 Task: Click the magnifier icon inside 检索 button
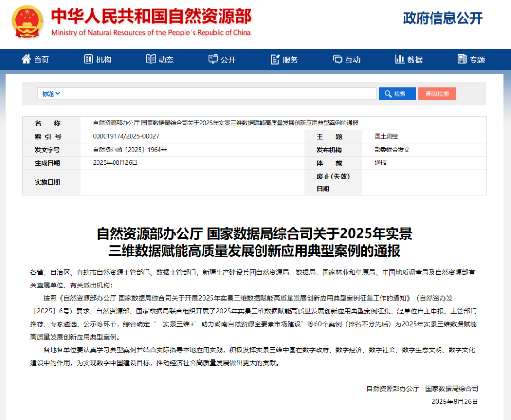[388, 93]
